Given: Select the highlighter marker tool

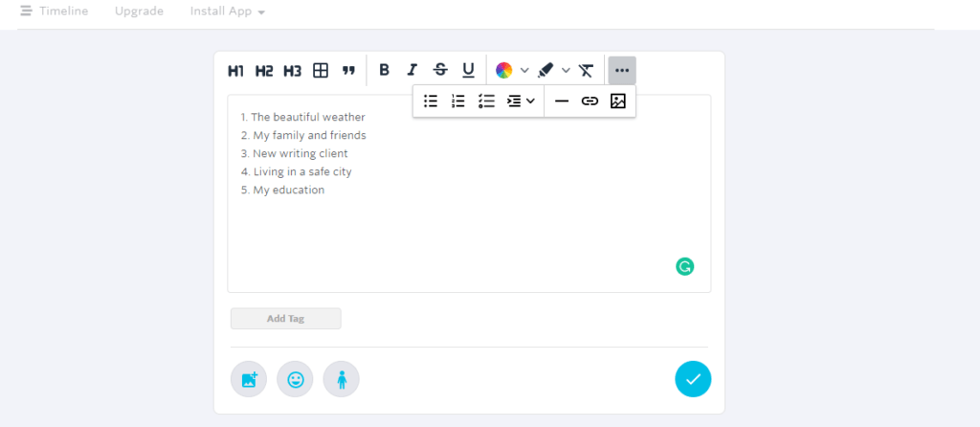Looking at the screenshot, I should pos(546,70).
